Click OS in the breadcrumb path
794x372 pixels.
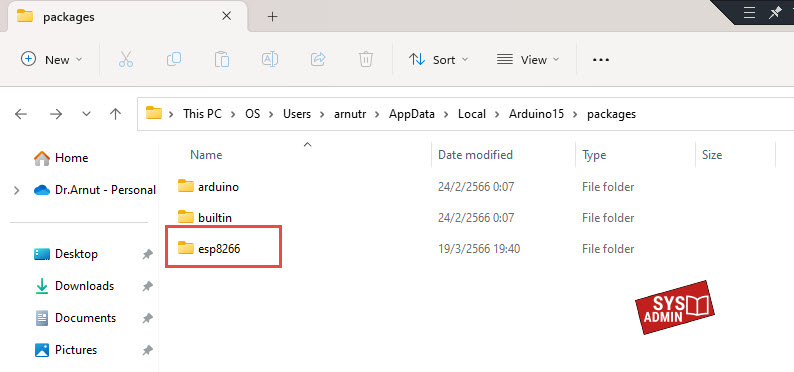point(253,114)
